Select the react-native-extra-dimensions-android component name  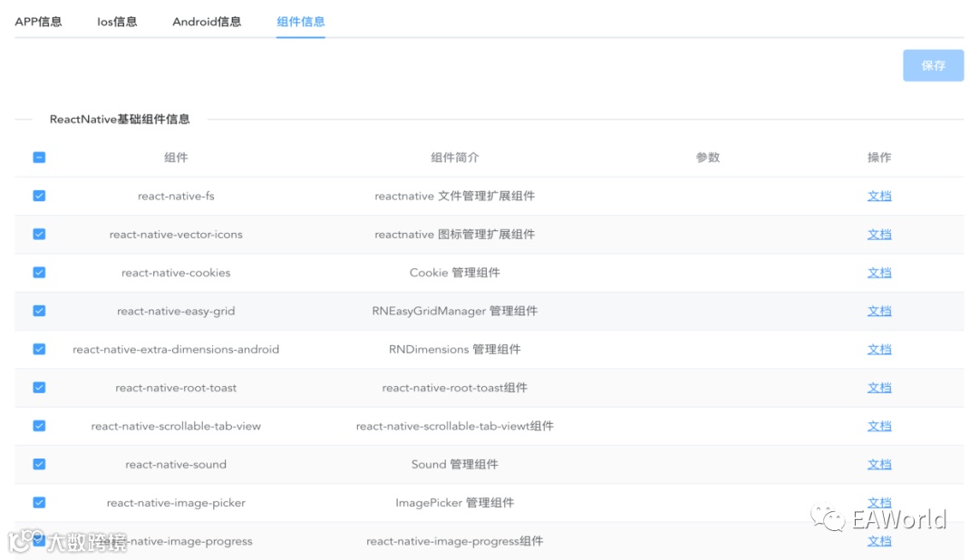[176, 349]
